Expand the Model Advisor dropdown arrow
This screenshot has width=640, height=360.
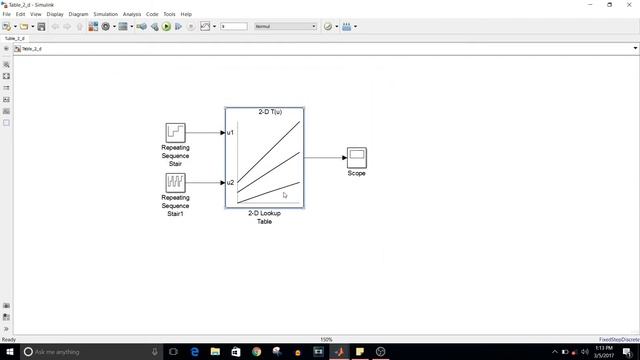click(337, 27)
